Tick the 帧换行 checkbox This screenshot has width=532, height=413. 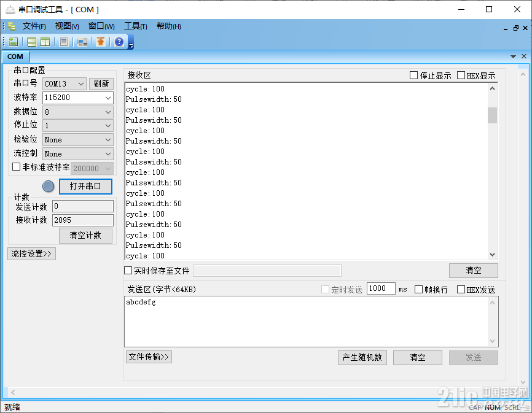(419, 289)
